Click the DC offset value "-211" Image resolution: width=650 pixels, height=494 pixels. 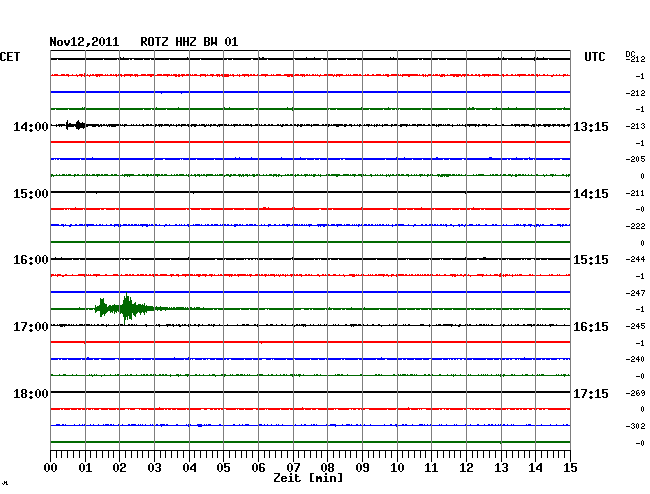click(x=635, y=193)
